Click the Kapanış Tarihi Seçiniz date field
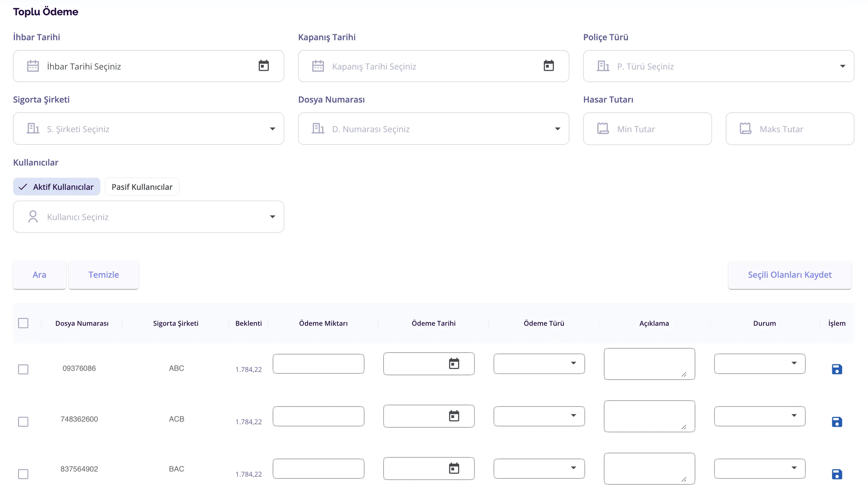 433,66
